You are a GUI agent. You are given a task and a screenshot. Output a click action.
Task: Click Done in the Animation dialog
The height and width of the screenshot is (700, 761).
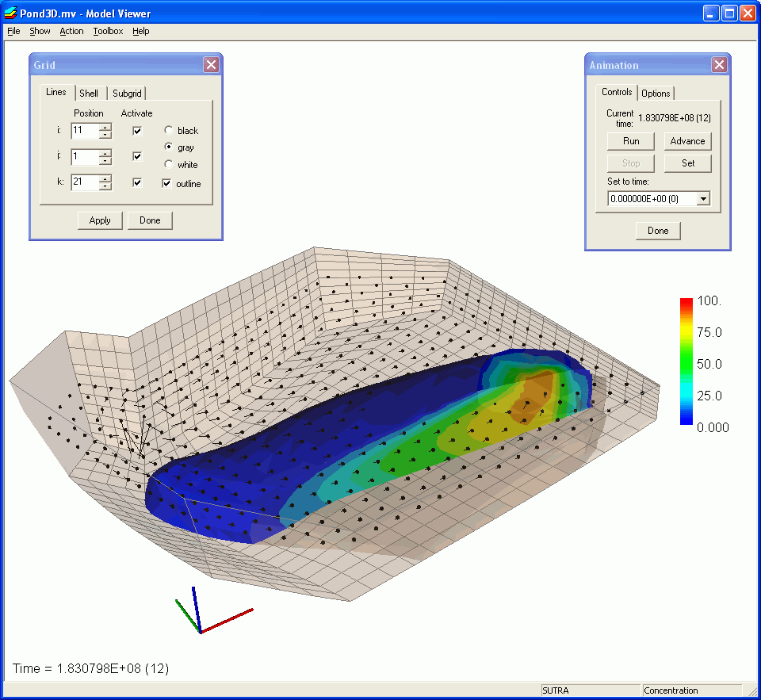pos(658,231)
